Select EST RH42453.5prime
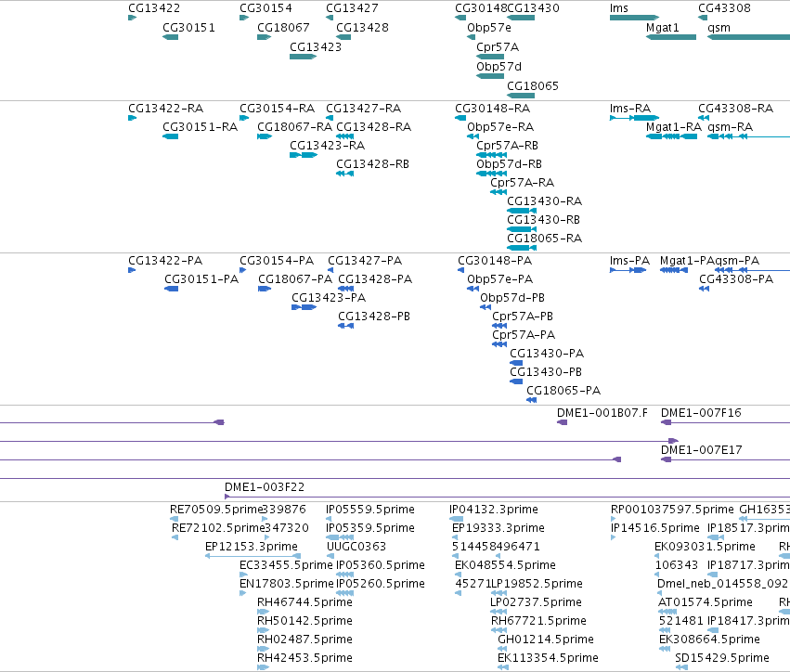Viewport: 790px width, 672px height. coord(263,667)
